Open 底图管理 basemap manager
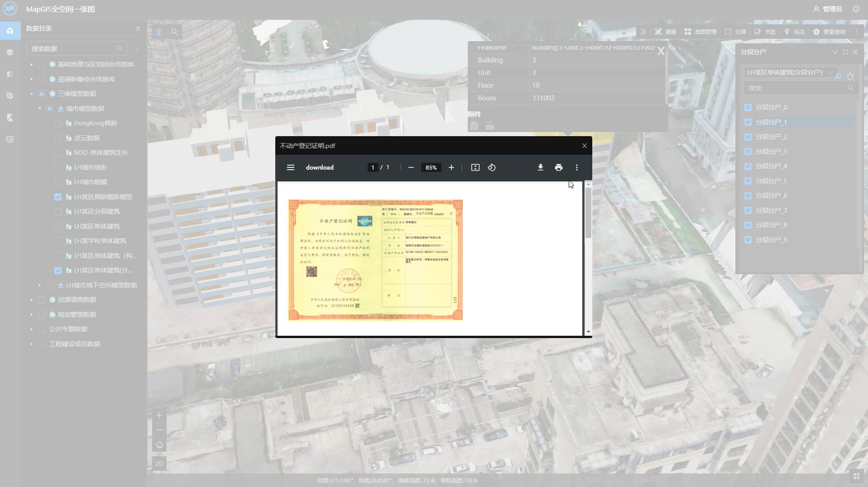 (x=700, y=32)
